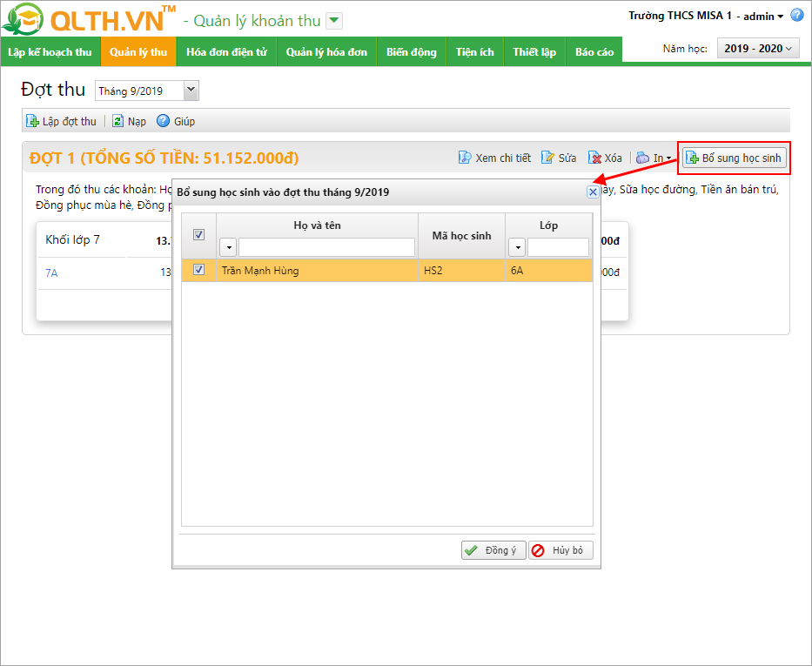This screenshot has height=666, width=812.
Task: Click the Khối lớp 7 row label
Action: (72, 239)
